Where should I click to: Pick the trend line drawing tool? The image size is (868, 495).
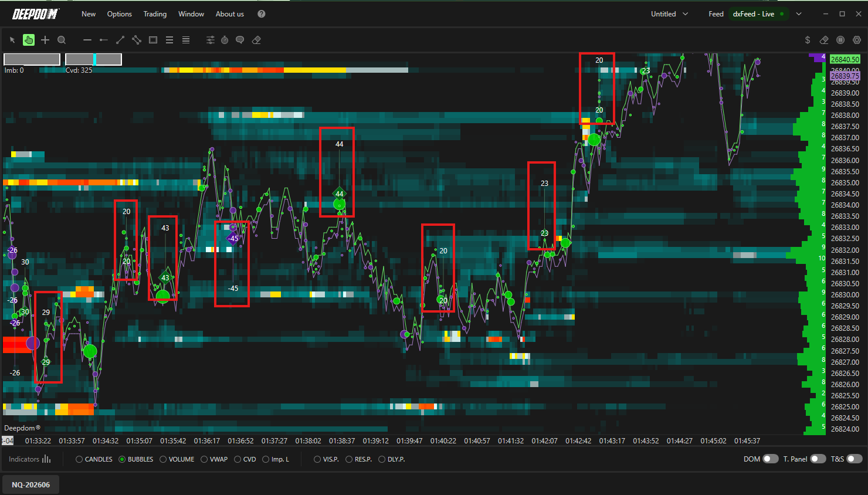120,40
